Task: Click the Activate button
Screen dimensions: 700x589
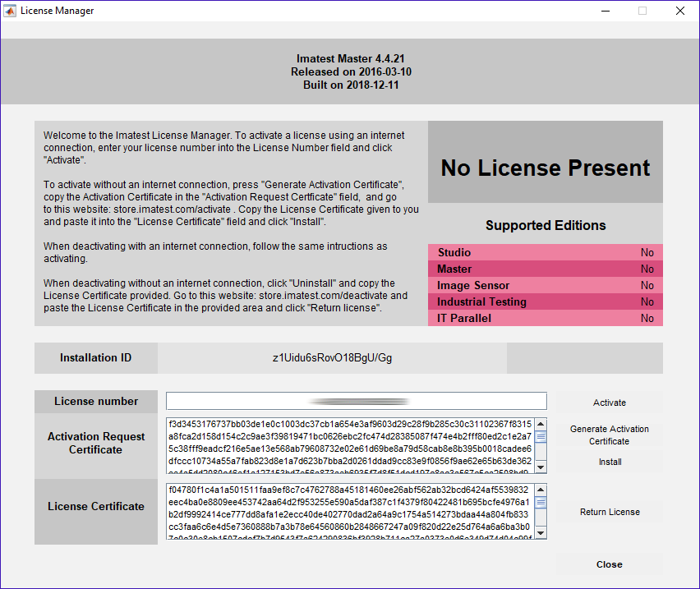Action: (610, 403)
